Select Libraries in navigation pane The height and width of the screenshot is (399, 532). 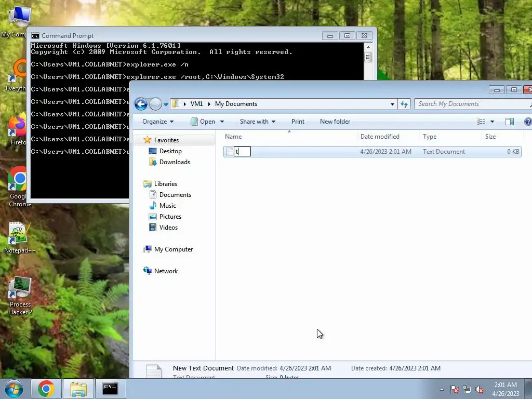(x=166, y=183)
